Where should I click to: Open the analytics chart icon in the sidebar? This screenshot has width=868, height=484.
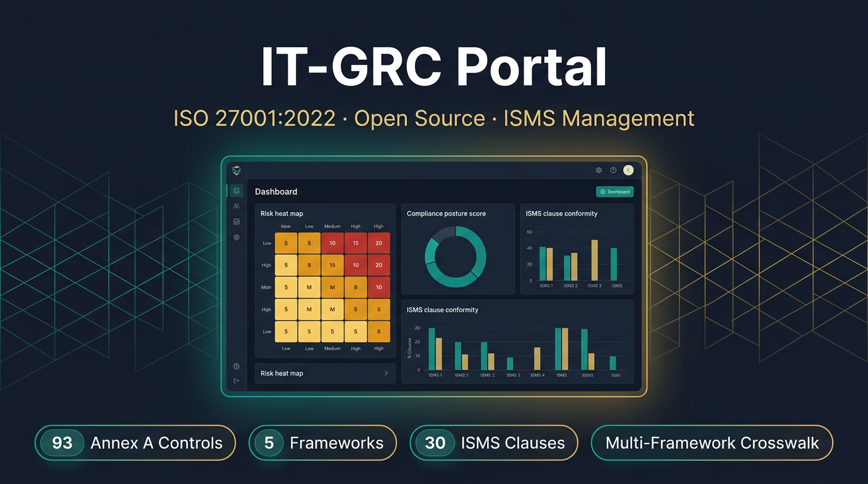[237, 222]
